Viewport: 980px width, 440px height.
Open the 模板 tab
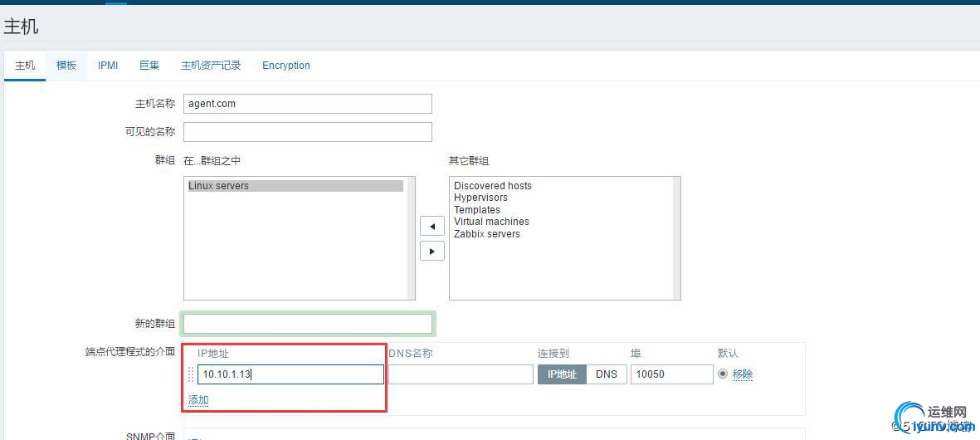pos(66,65)
